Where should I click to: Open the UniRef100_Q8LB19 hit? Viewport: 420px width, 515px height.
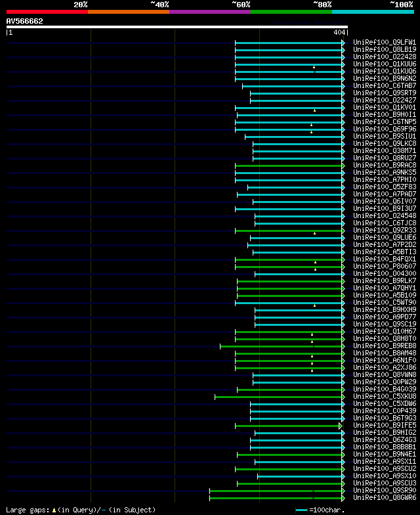tap(385, 50)
